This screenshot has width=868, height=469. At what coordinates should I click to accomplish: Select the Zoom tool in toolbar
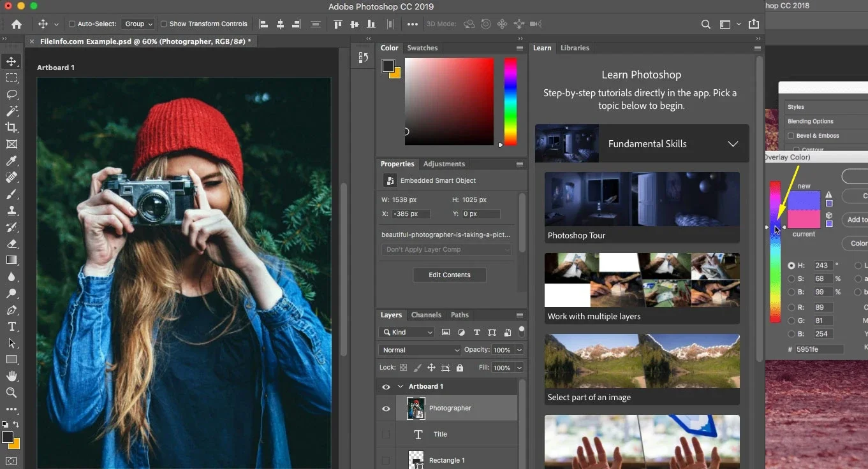tap(11, 393)
